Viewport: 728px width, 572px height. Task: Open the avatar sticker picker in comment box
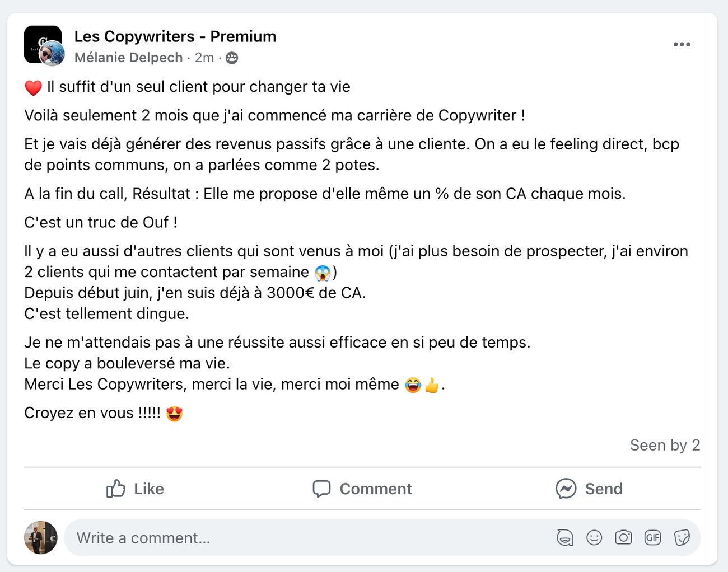(x=565, y=538)
